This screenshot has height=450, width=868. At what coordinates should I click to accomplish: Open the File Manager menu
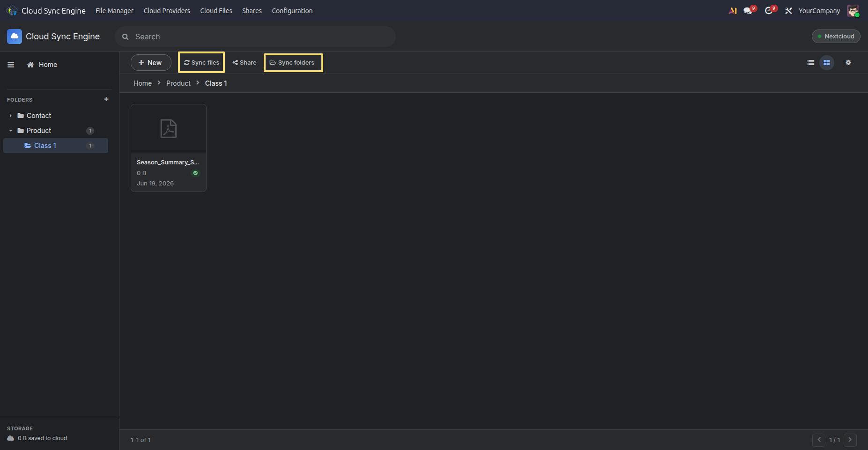[114, 11]
